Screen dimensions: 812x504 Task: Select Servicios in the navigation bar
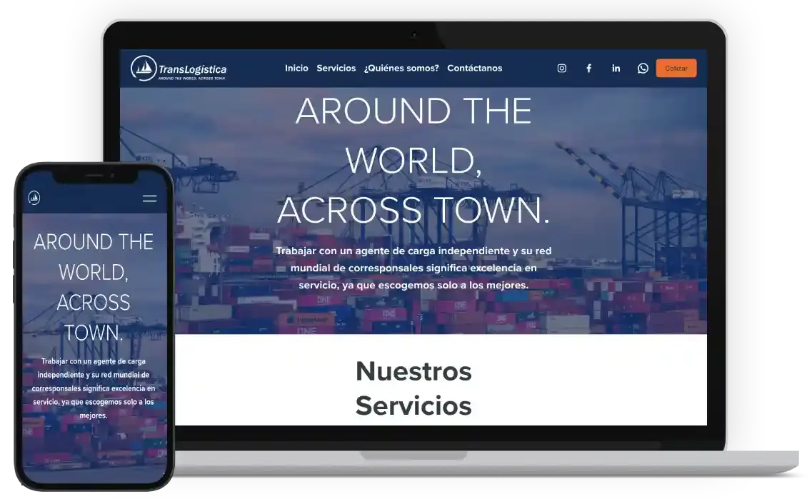pos(336,69)
